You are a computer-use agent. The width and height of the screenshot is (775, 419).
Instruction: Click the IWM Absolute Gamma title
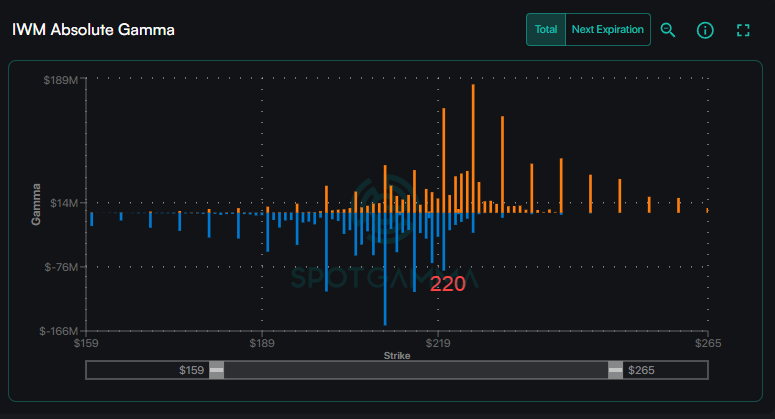coord(94,30)
